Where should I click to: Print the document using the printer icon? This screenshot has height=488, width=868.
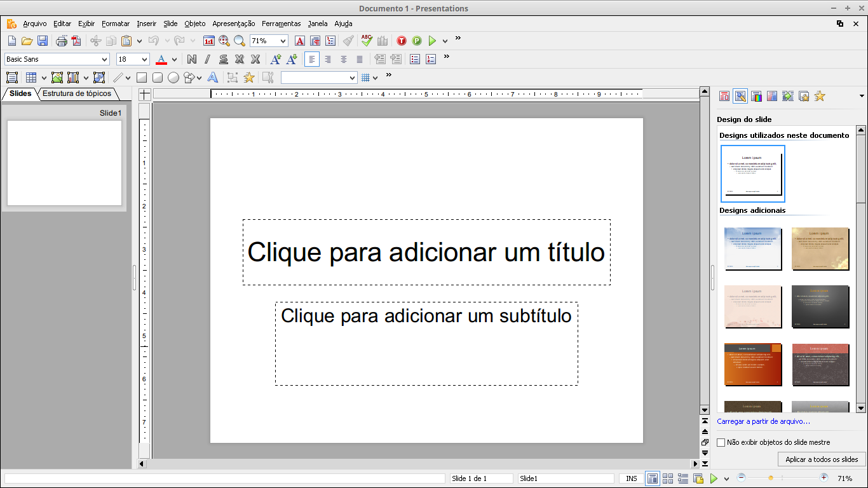point(62,41)
